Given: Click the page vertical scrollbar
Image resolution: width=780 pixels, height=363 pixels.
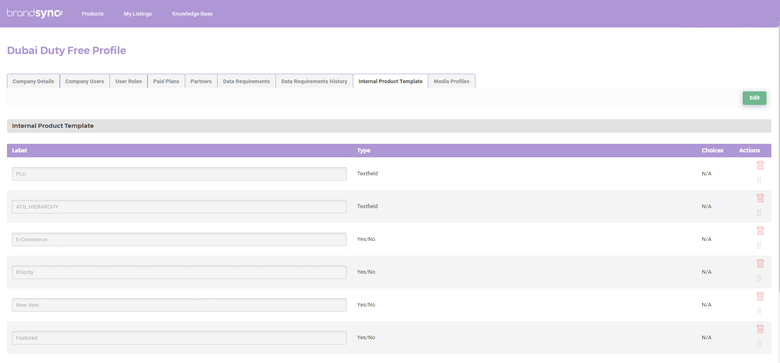Looking at the screenshot, I should (x=778, y=159).
